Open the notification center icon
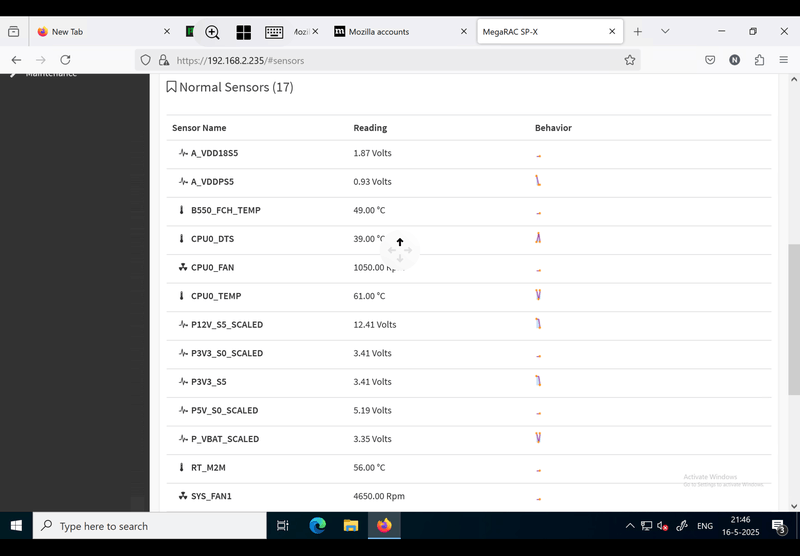The width and height of the screenshot is (800, 556). (779, 526)
